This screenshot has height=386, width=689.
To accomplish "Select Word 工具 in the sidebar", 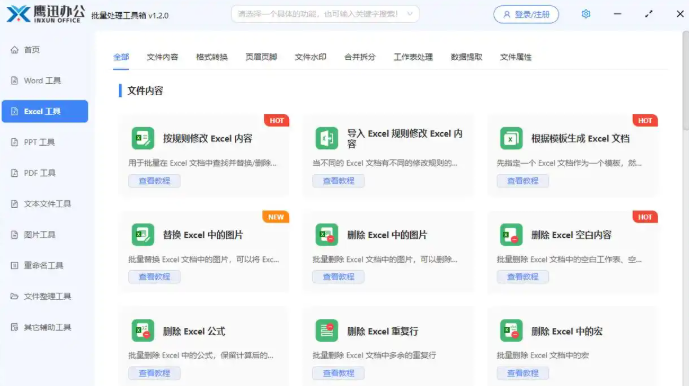I will pos(45,80).
